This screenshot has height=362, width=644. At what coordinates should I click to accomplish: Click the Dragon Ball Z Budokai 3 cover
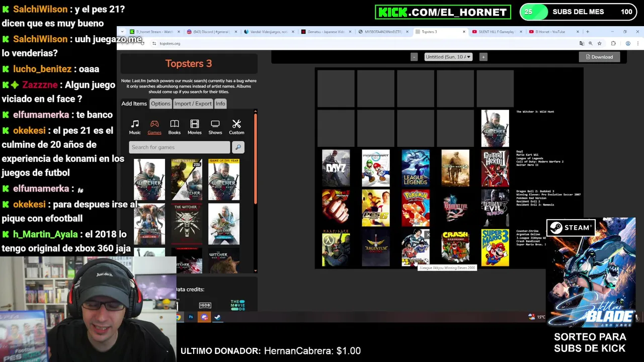point(336,208)
